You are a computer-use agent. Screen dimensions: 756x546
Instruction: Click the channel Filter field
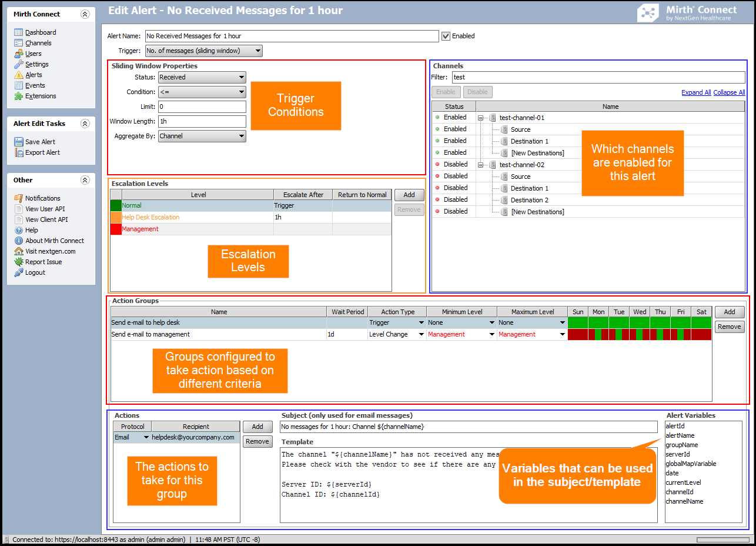pos(598,77)
